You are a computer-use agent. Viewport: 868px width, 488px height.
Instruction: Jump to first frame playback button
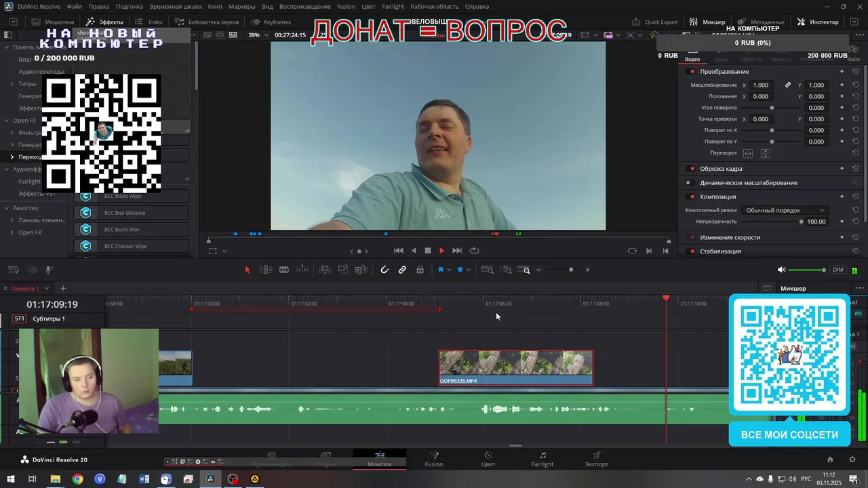pos(399,251)
